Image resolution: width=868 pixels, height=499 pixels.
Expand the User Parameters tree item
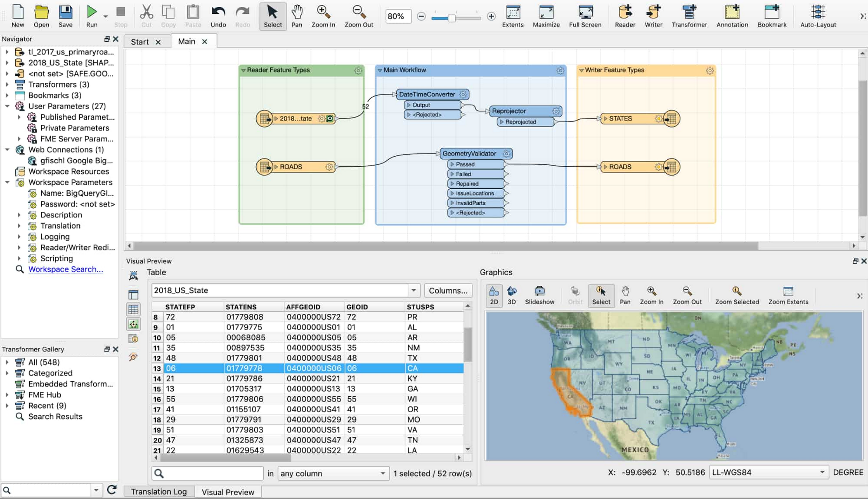tap(7, 106)
